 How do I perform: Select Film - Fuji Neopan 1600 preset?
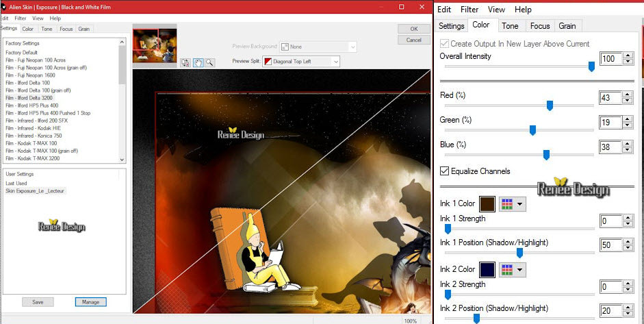click(x=30, y=75)
